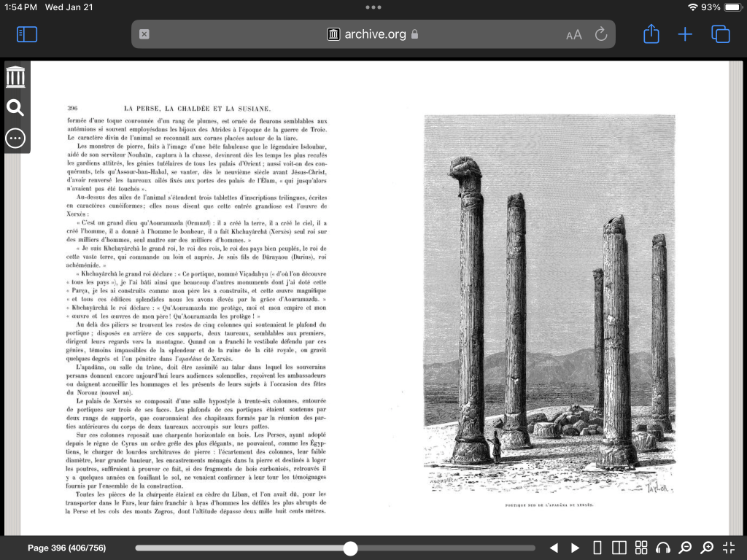Image resolution: width=747 pixels, height=560 pixels.
Task: Click the page navigation slider handle
Action: 350,548
